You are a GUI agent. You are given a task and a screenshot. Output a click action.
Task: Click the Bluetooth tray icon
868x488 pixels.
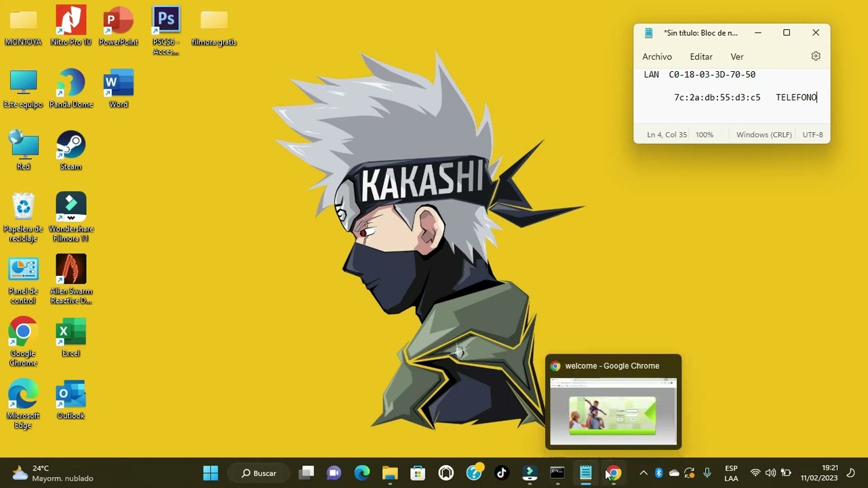coord(658,473)
